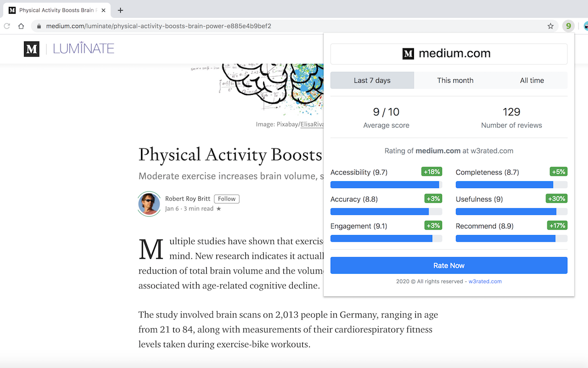Click the Rate Now button
The image size is (588, 368).
[x=449, y=265]
